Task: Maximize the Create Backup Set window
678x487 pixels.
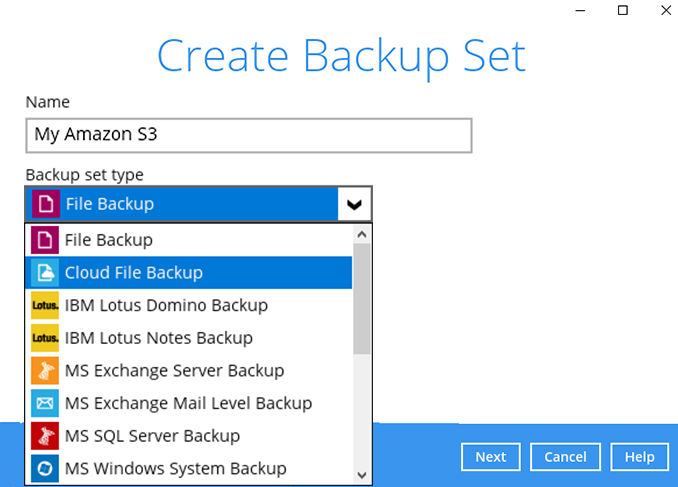Action: pyautogui.click(x=623, y=10)
